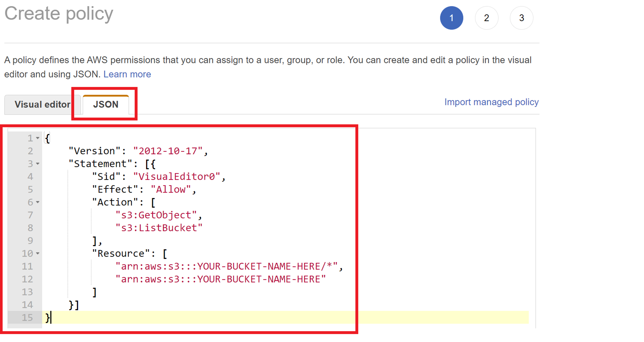Click the "Sid" key text

pyautogui.click(x=106, y=177)
